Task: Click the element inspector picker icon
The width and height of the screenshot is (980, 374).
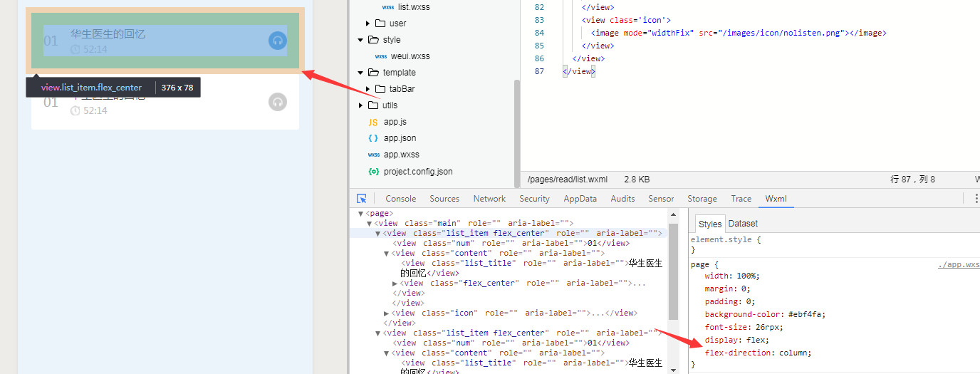Action: [362, 199]
